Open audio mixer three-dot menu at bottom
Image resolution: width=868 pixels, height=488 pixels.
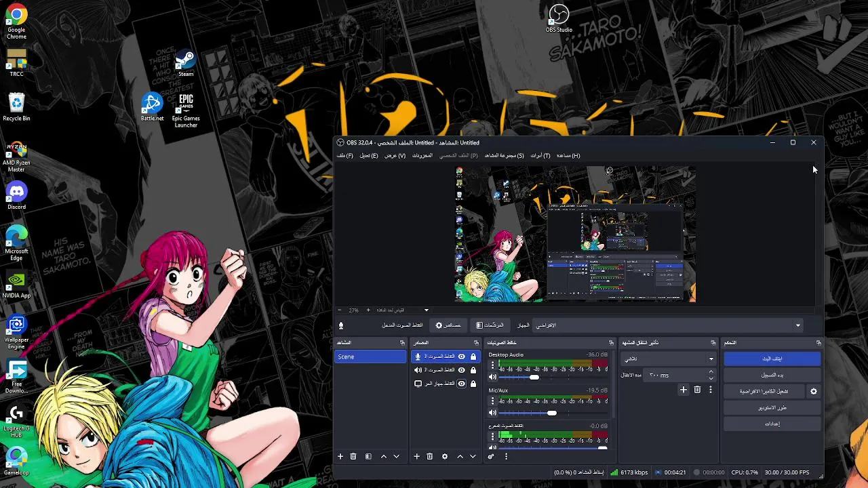[506, 457]
